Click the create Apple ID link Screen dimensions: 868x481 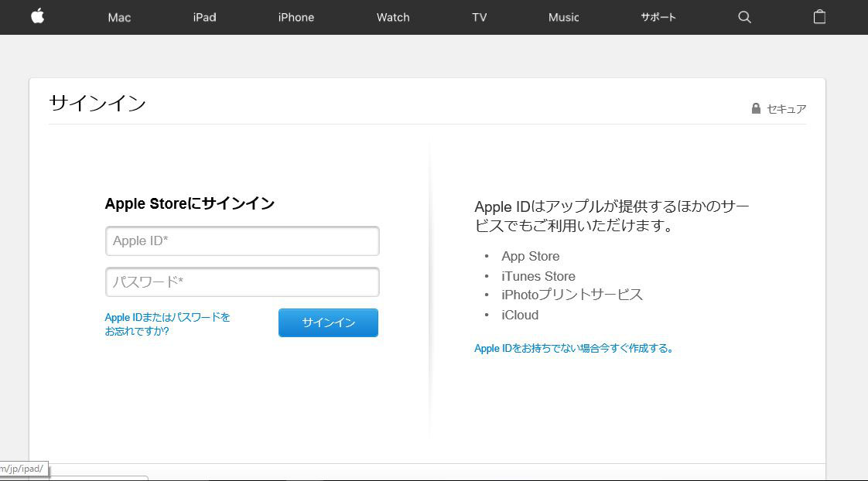tap(574, 348)
